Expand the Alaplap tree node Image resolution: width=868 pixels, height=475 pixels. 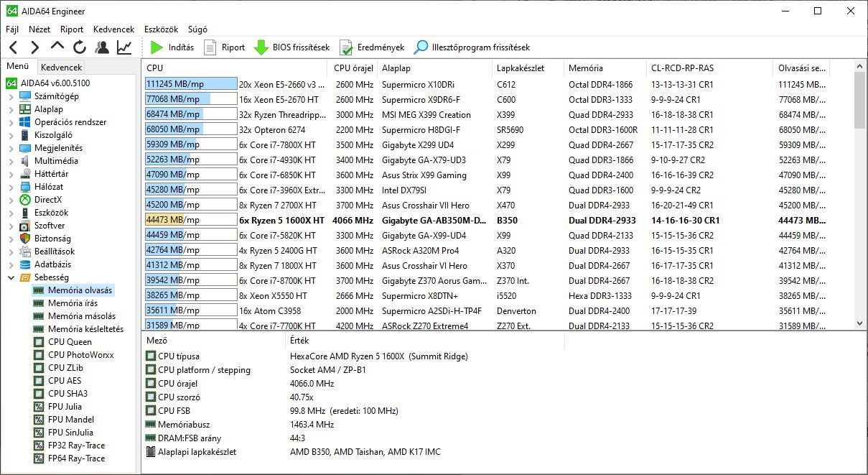point(11,109)
